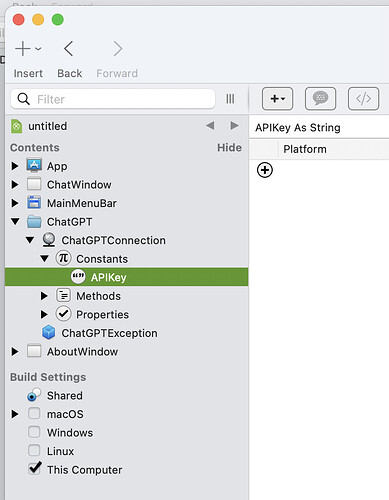
Task: Hide the Contents section
Action: pyautogui.click(x=229, y=147)
